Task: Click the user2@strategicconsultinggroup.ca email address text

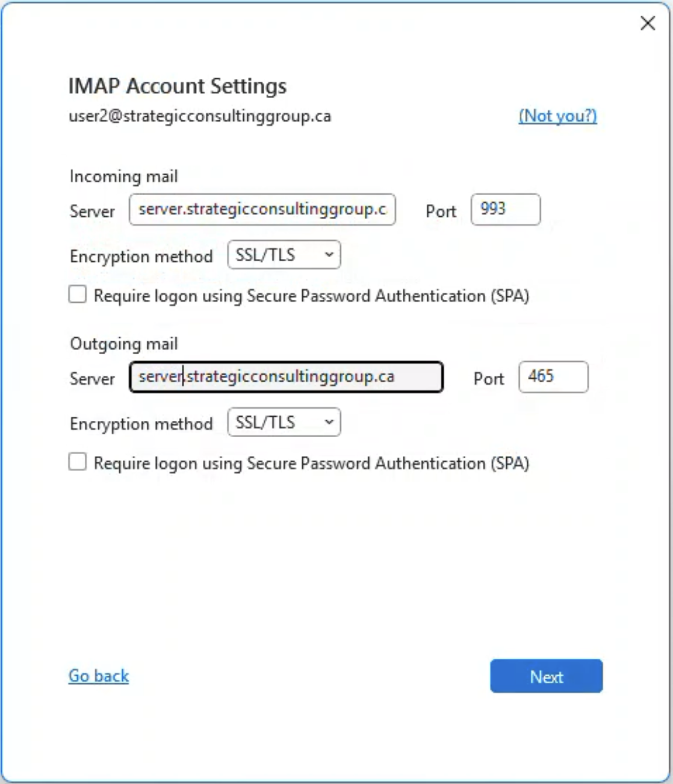Action: 199,116
